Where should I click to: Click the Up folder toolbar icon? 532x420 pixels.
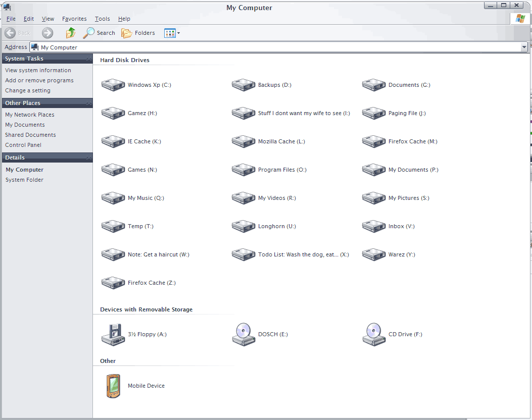[x=70, y=32]
